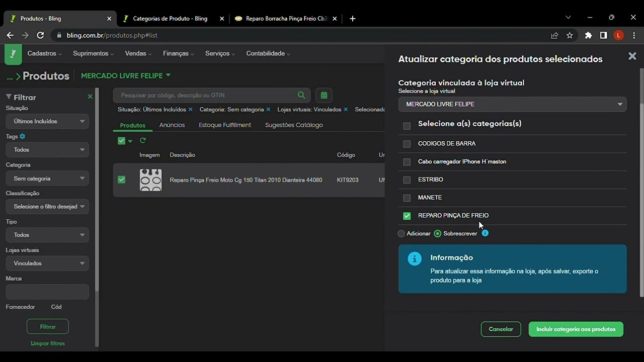
Task: Toggle the select all products checkbox
Action: coord(121,141)
